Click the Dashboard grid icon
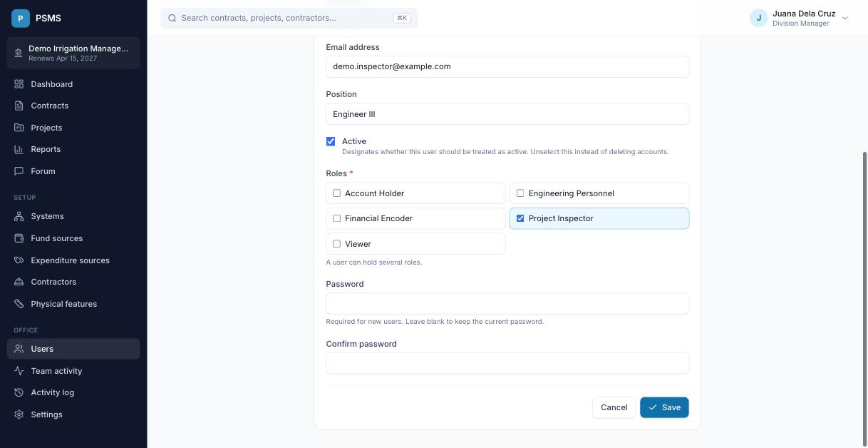Screen dimensions: 868x448 coord(19,84)
